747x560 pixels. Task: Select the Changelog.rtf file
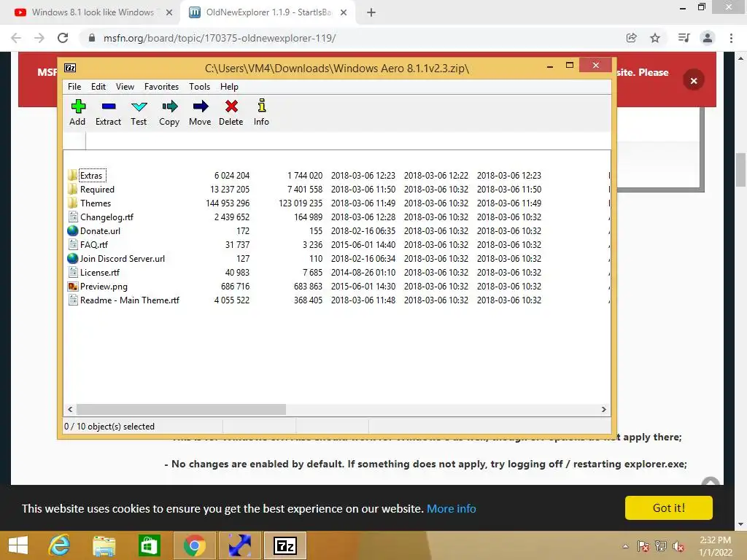pos(107,217)
